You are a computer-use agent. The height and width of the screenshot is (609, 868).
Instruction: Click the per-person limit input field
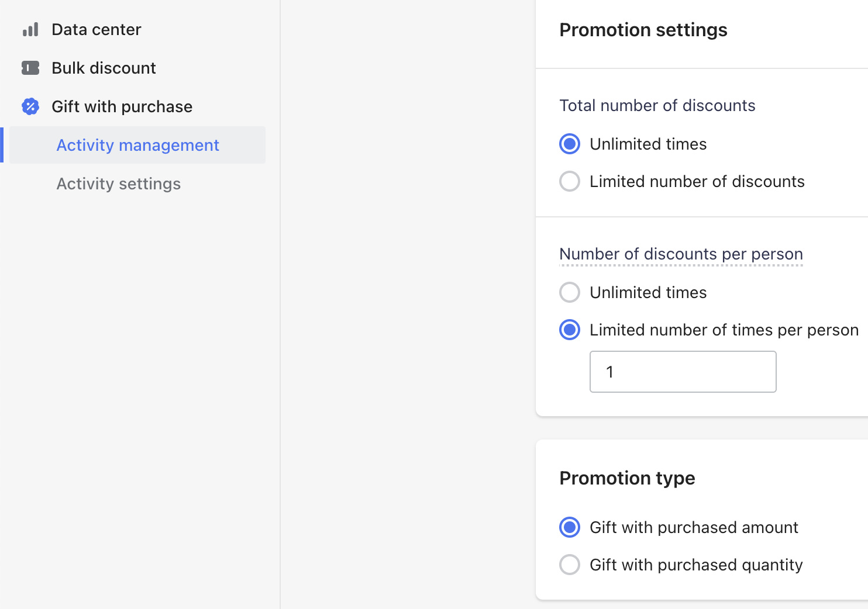[x=683, y=372]
